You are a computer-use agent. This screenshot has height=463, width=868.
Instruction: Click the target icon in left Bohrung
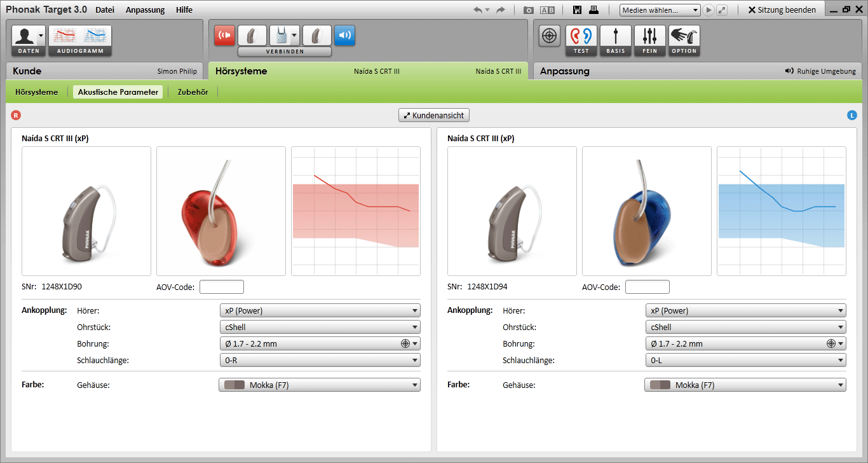coord(831,343)
